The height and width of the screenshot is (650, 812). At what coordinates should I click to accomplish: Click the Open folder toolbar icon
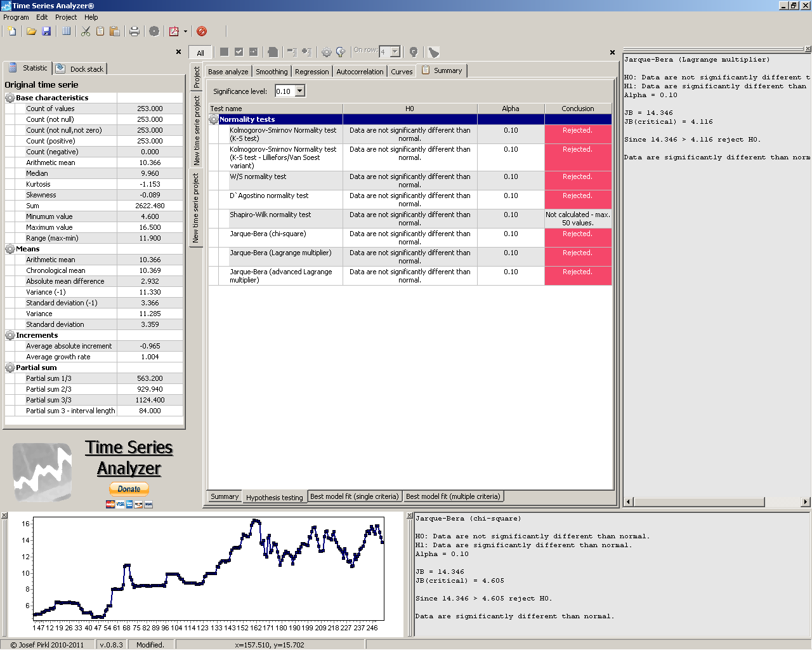(x=31, y=31)
